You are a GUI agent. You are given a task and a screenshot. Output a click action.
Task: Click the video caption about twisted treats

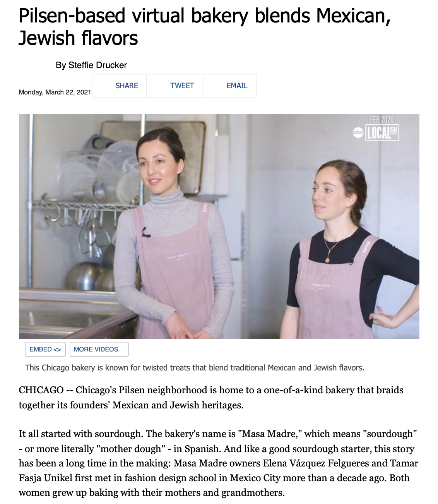pos(195,368)
